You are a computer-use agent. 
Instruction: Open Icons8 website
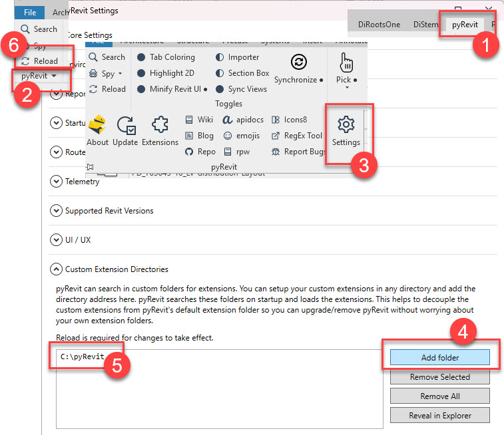pyautogui.click(x=290, y=120)
